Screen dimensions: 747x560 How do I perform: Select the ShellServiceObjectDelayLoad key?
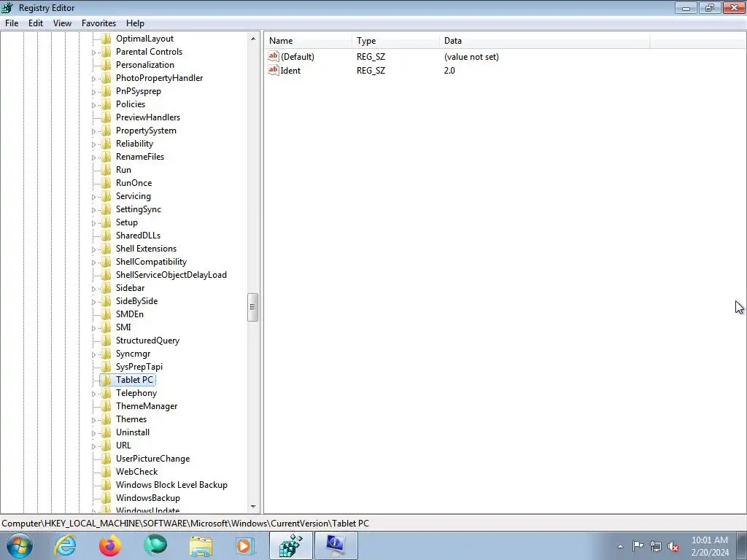tap(171, 275)
